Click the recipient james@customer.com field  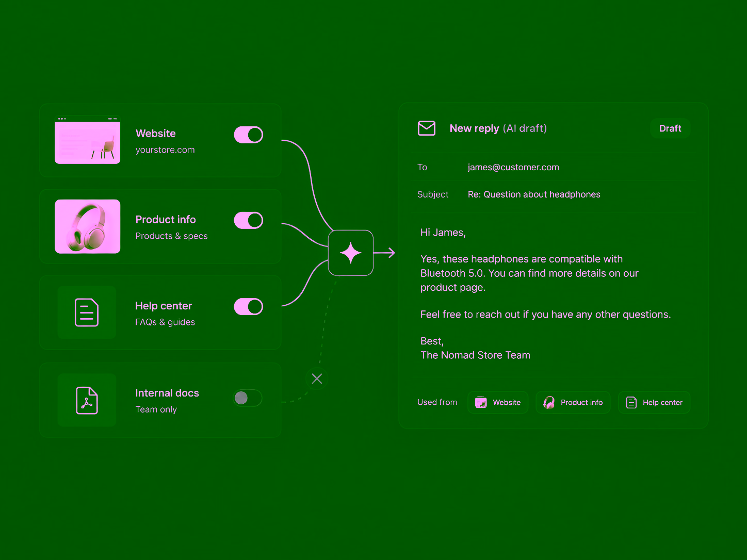[x=513, y=167]
